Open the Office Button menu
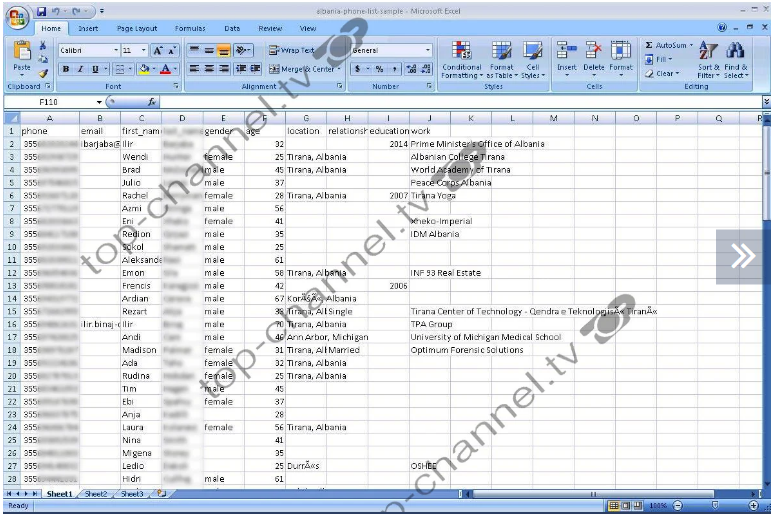Viewport: 773px width, 515px height. [17, 18]
